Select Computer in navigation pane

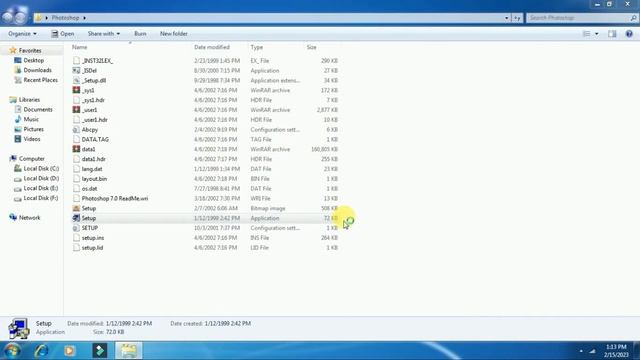coord(32,158)
